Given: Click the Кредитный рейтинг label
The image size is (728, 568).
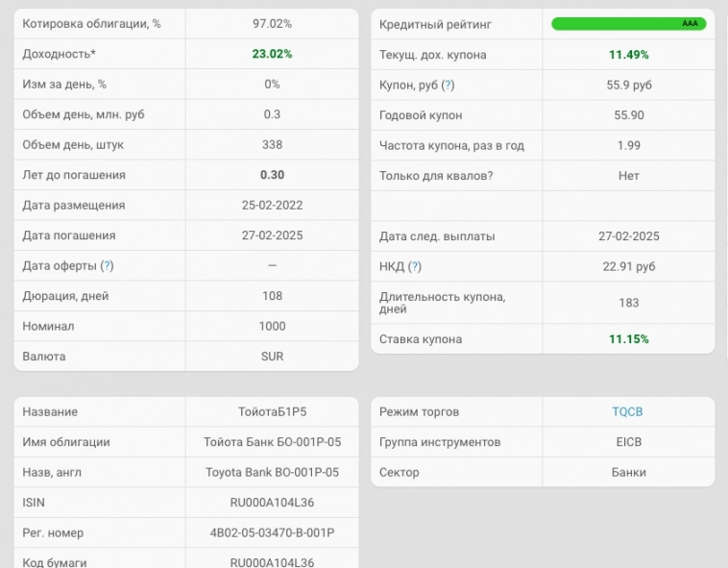Looking at the screenshot, I should pos(435,24).
